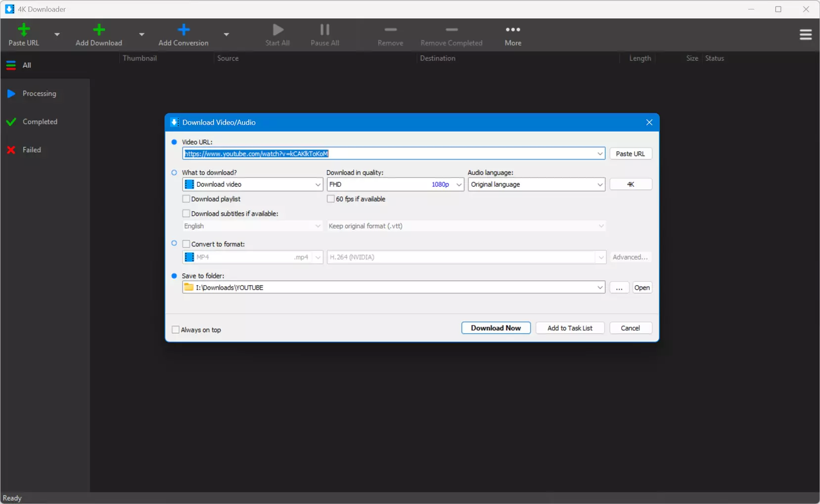This screenshot has height=504, width=820.
Task: Show Failed downloads in sidebar
Action: point(45,150)
